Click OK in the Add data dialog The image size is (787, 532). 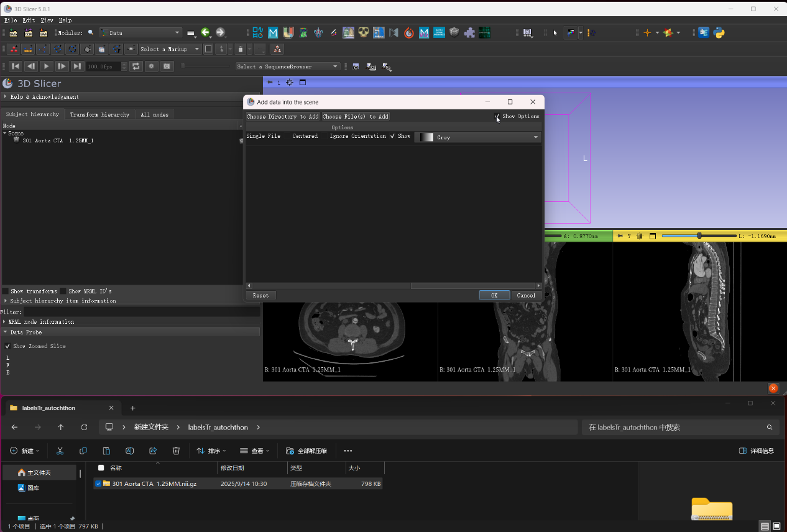pyautogui.click(x=494, y=295)
